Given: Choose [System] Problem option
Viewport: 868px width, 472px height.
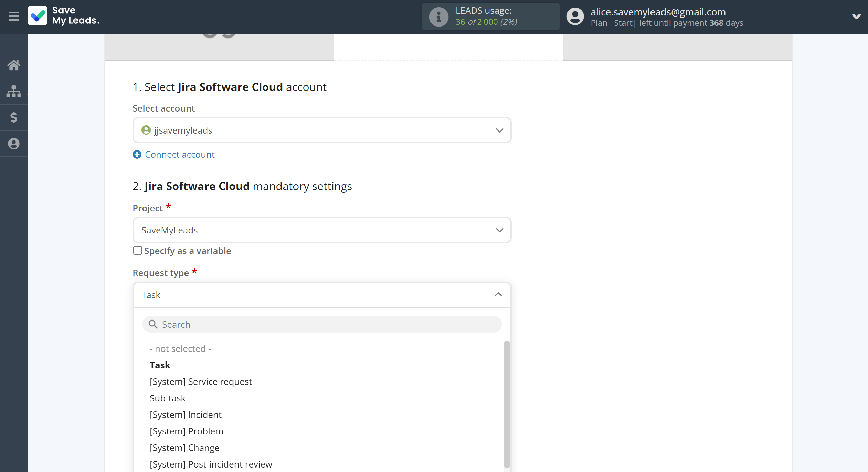Looking at the screenshot, I should point(186,431).
